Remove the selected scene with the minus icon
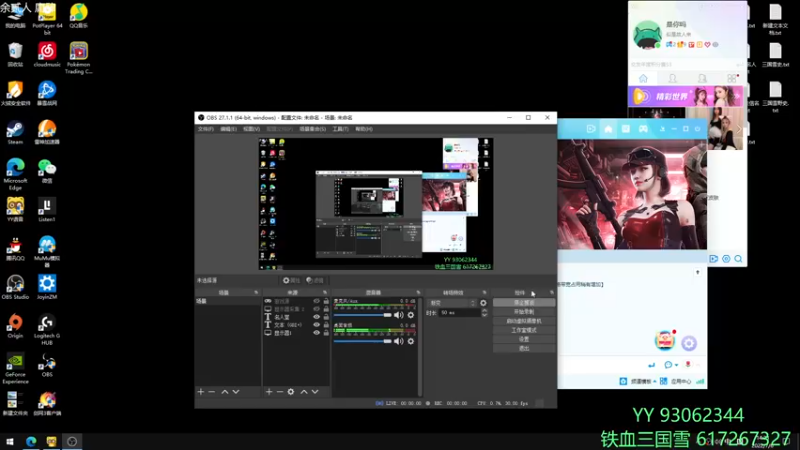800x450 pixels. (x=212, y=392)
